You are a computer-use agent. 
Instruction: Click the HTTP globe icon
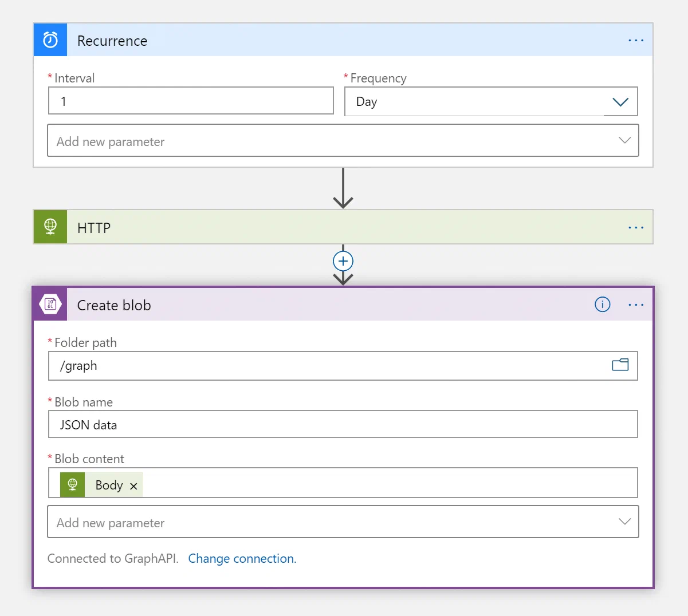[x=50, y=227]
